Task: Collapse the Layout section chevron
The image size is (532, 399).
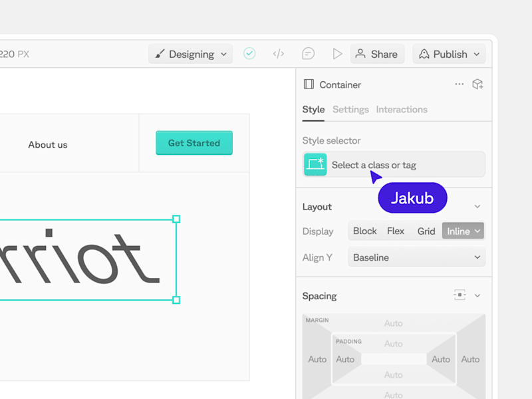Action: point(477,206)
